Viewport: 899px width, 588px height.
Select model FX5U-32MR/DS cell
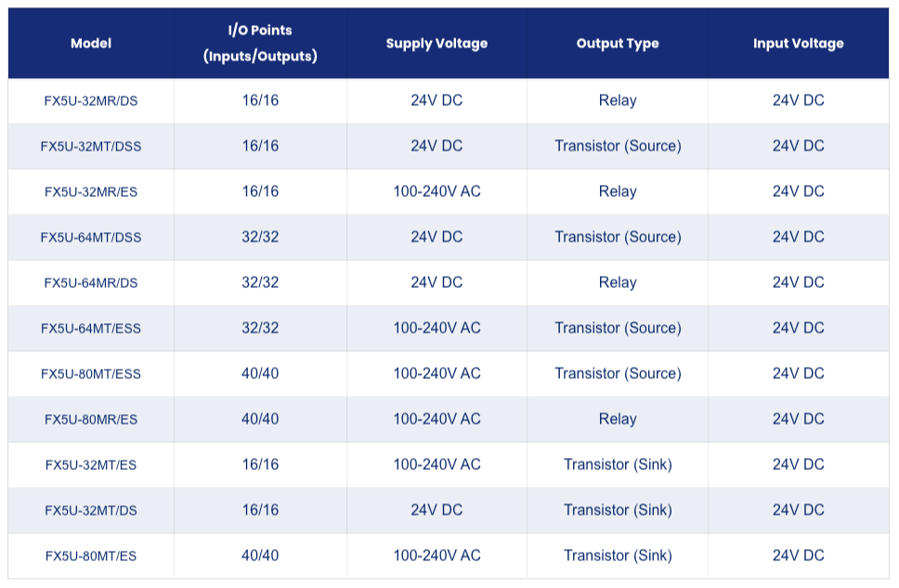click(91, 101)
